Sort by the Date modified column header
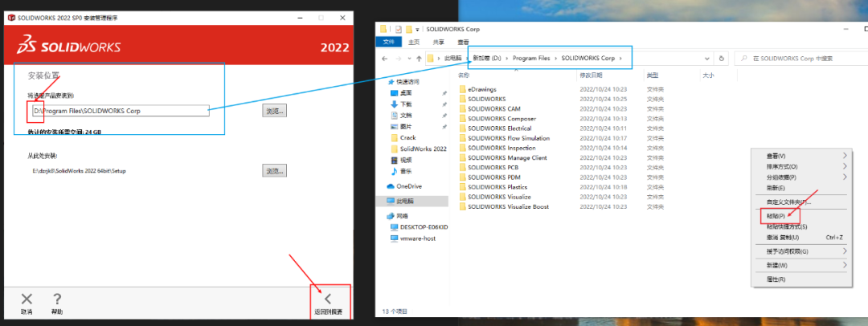This screenshot has height=326, width=868. [593, 75]
